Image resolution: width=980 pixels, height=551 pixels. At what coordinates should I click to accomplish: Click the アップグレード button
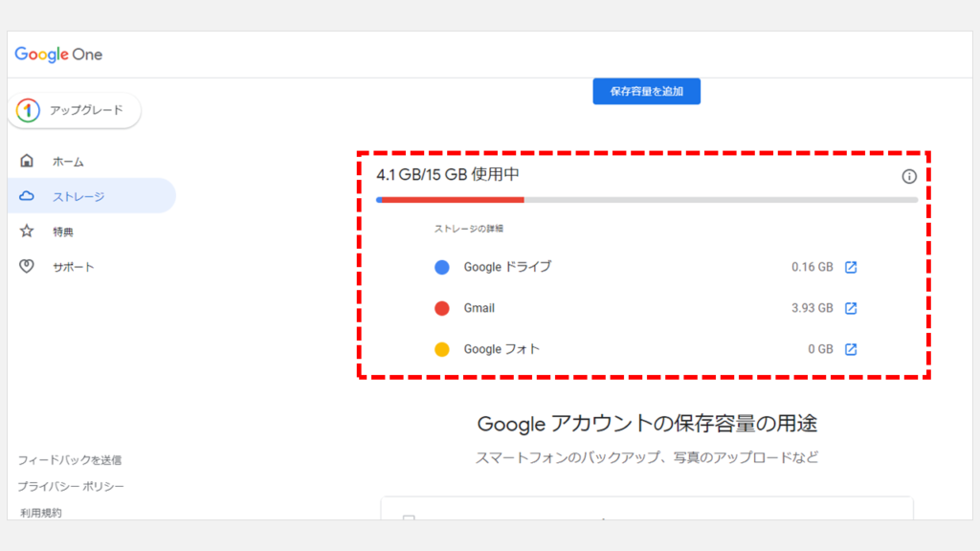point(75,111)
